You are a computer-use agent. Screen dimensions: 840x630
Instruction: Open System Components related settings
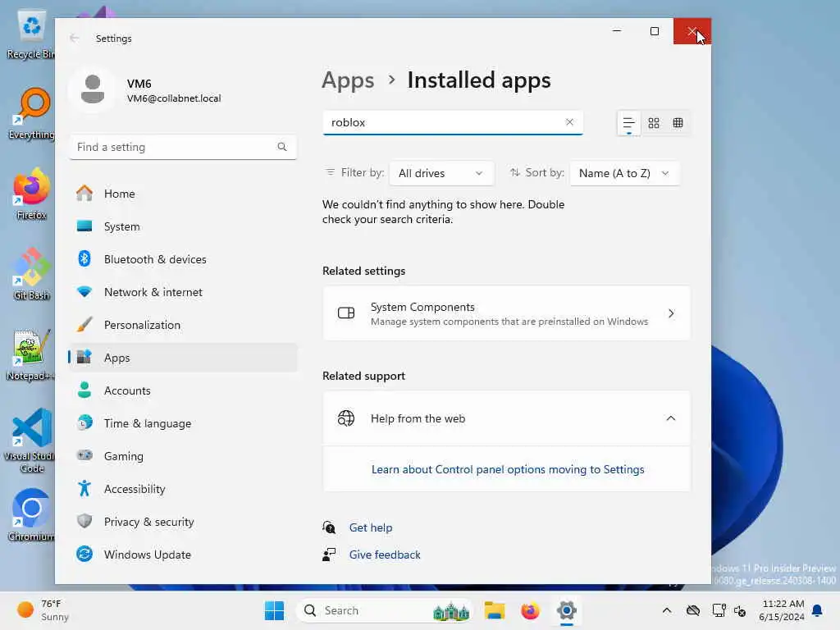[x=506, y=313]
